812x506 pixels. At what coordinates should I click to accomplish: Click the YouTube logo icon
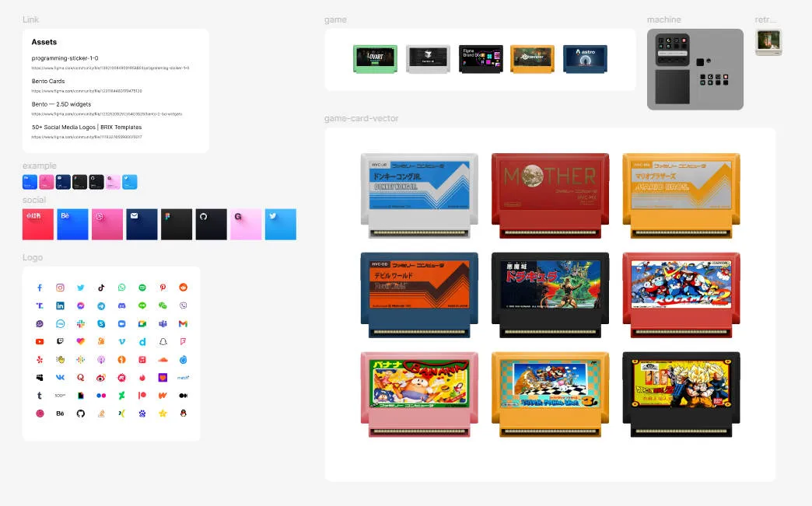click(x=40, y=341)
